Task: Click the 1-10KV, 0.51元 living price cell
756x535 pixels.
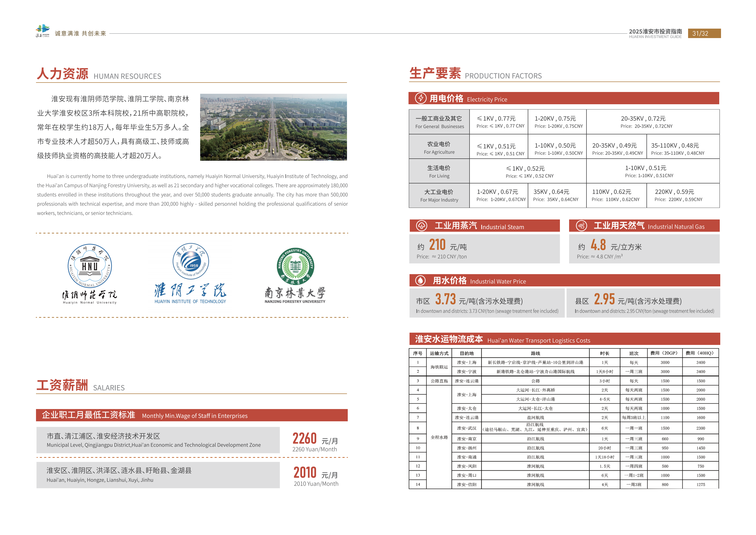Action: [x=653, y=171]
